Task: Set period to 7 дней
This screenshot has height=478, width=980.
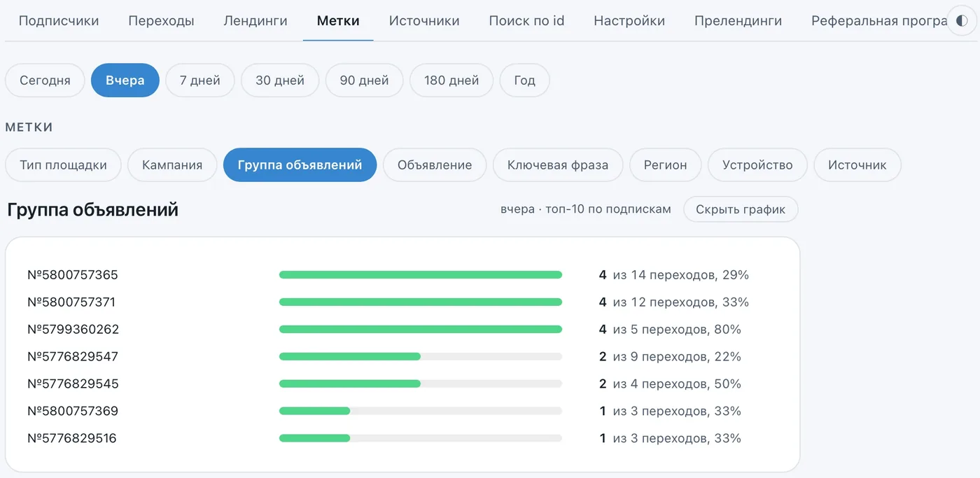Action: pos(200,80)
